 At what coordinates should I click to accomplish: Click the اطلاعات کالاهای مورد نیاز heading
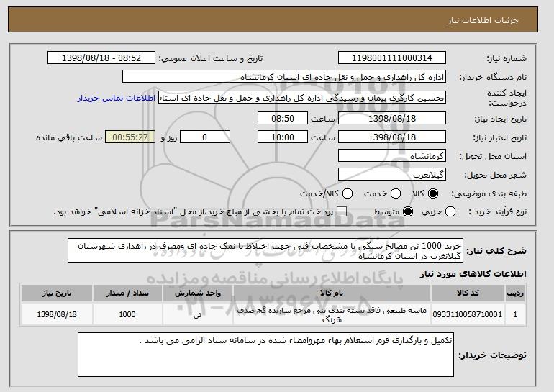click(x=473, y=274)
